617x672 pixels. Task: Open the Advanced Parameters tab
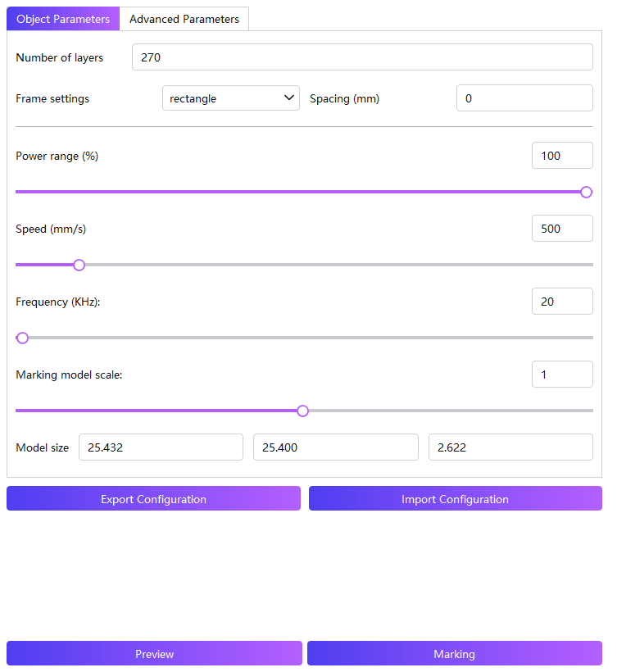tap(184, 19)
